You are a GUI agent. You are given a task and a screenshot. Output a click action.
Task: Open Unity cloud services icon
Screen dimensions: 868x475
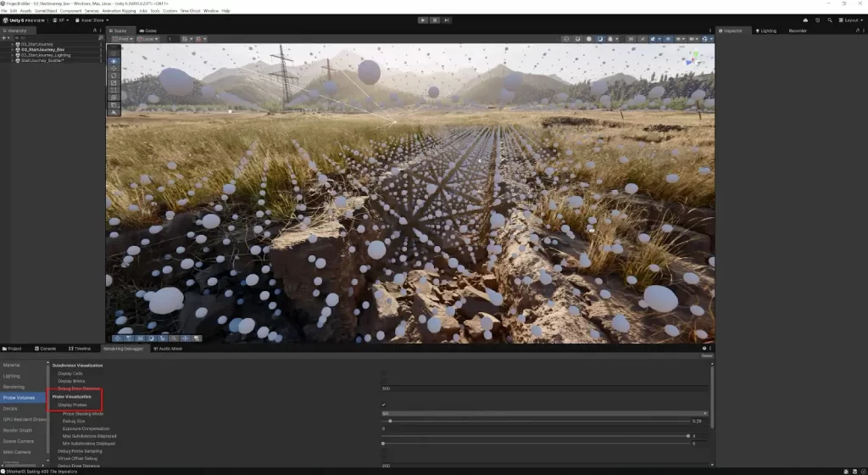pyautogui.click(x=804, y=20)
